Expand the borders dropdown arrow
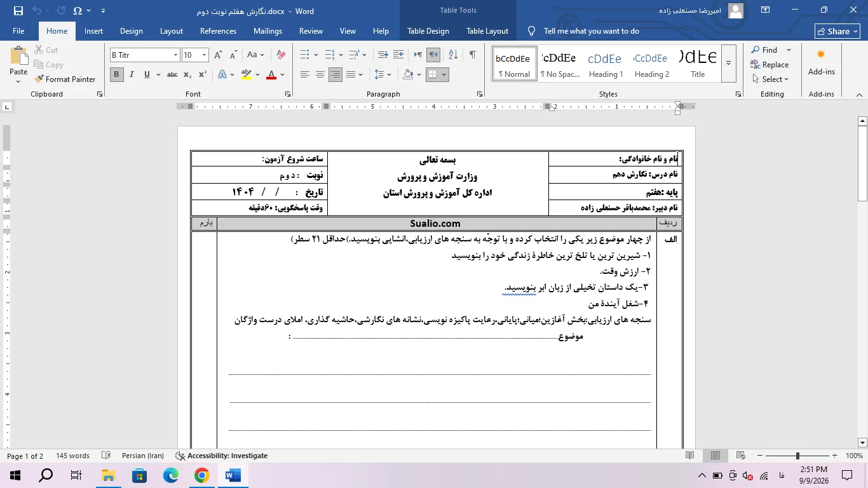 (444, 74)
